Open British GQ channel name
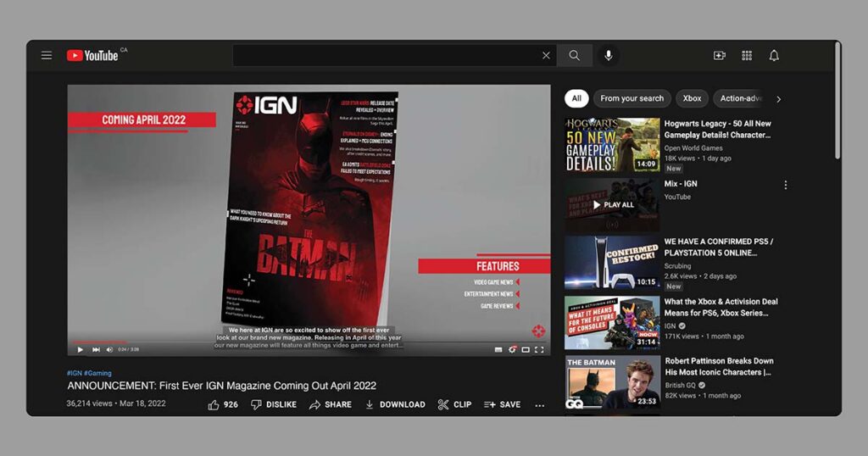The width and height of the screenshot is (868, 456). coord(681,385)
